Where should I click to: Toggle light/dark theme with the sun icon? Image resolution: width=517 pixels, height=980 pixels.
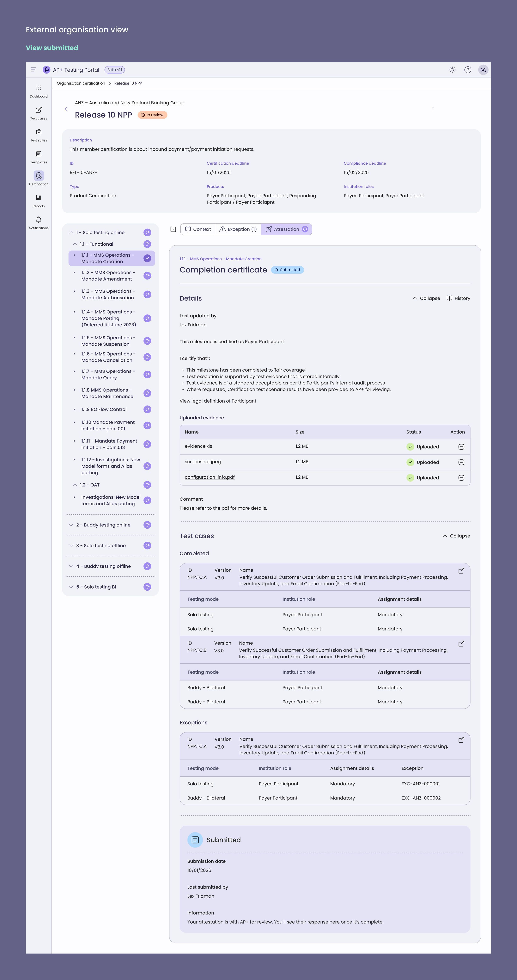point(452,70)
